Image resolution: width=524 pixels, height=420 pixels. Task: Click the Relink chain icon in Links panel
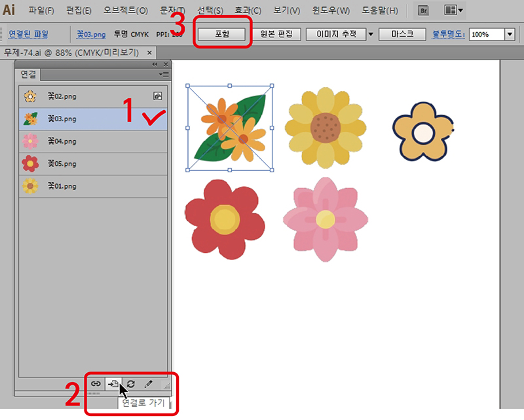click(x=96, y=384)
